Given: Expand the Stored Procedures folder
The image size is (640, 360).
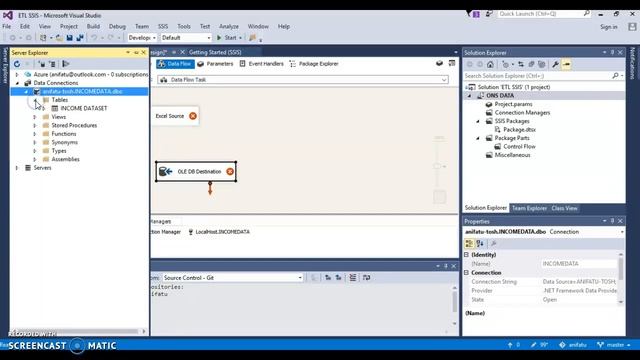Looking at the screenshot, I should point(35,125).
